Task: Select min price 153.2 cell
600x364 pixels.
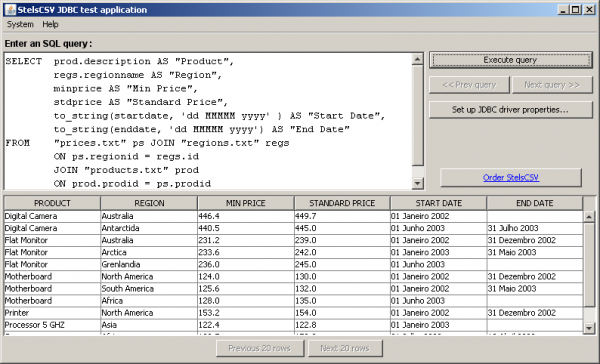Action: [246, 313]
